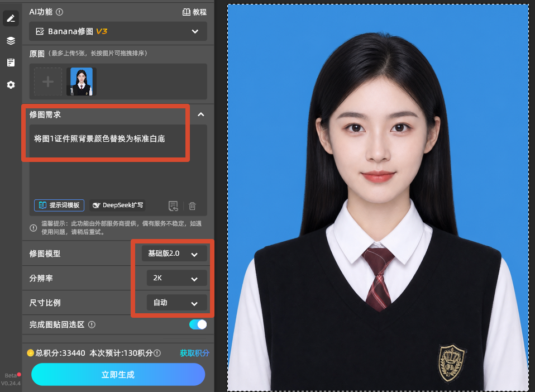Open the saved records sidebar icon
Screen dimensions: 535x392
11,63
